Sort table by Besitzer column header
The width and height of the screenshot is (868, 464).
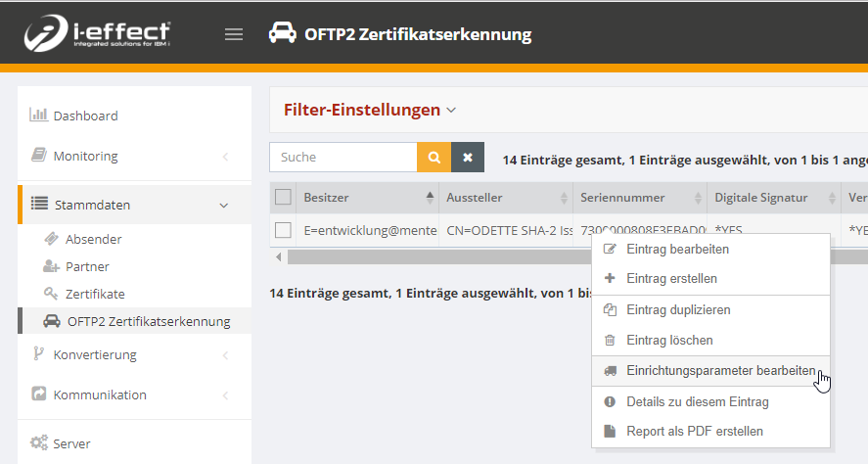pyautogui.click(x=327, y=198)
